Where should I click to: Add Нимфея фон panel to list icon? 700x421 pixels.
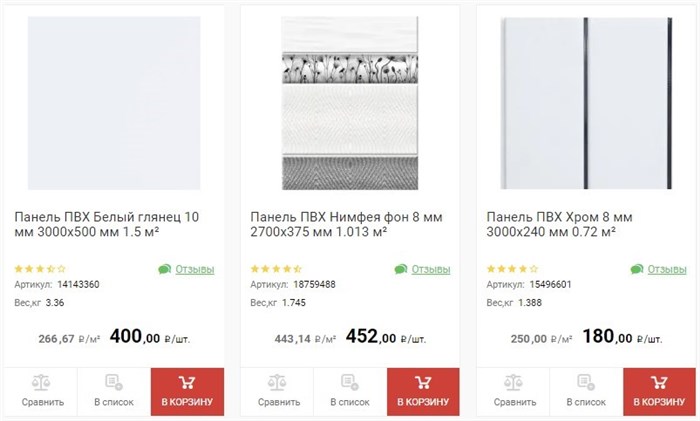(350, 382)
